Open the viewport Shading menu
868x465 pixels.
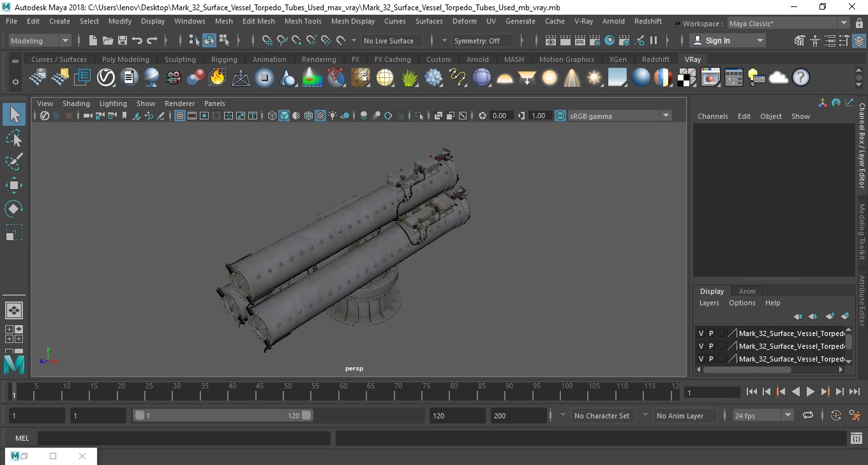tap(76, 103)
